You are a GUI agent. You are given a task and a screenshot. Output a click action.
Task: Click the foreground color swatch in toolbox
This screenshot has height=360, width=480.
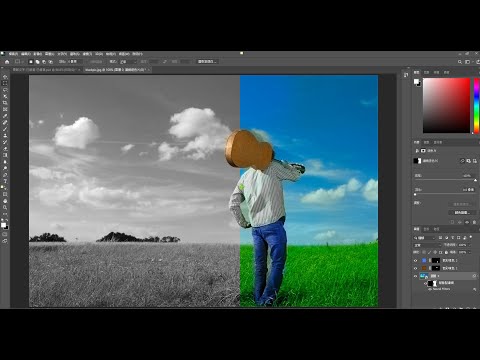click(3, 225)
